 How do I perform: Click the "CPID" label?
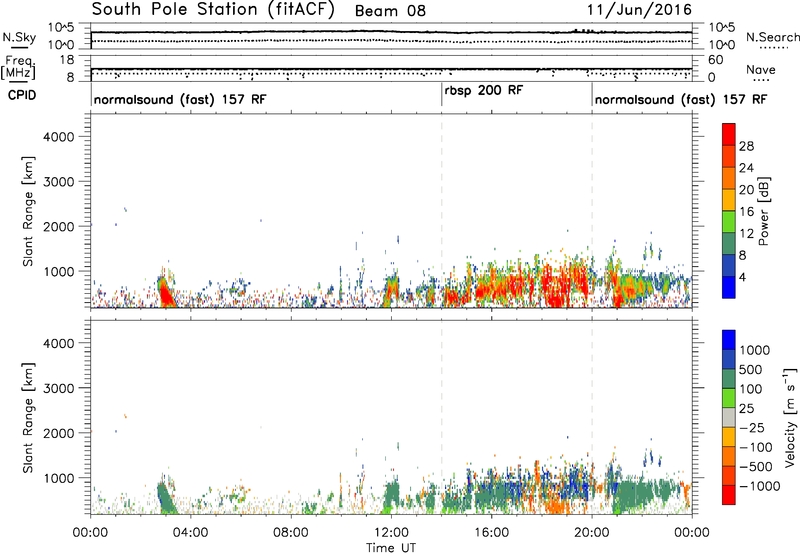(22, 95)
